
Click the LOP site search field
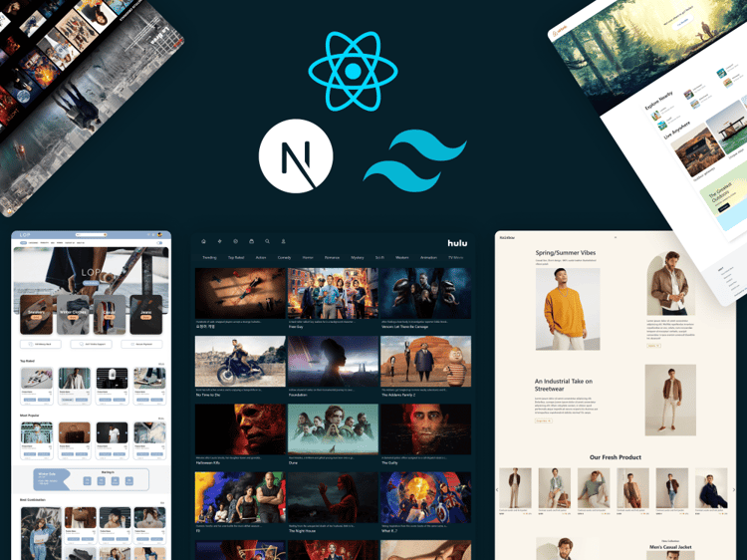91,235
